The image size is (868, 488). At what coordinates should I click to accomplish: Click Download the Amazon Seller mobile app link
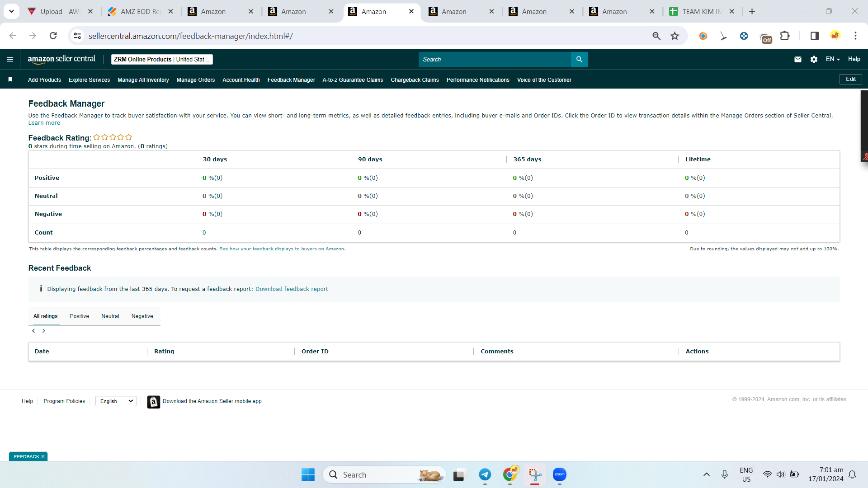point(212,401)
